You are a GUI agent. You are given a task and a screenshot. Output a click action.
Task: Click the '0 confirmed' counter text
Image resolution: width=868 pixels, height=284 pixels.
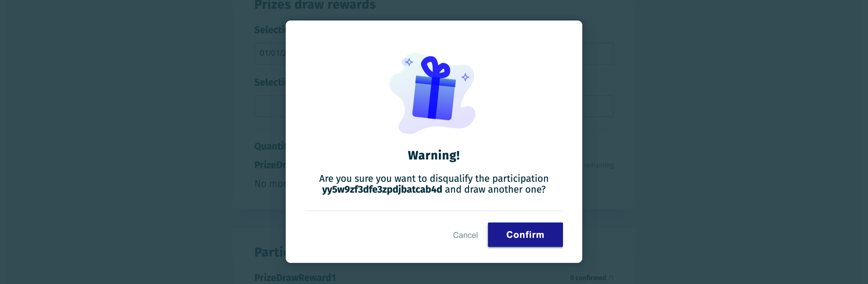point(588,278)
